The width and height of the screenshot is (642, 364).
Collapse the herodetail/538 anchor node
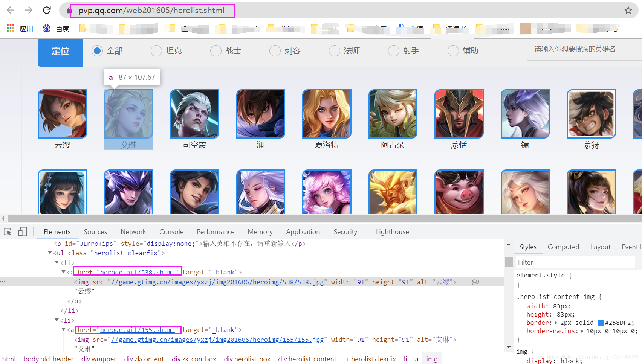pos(63,272)
